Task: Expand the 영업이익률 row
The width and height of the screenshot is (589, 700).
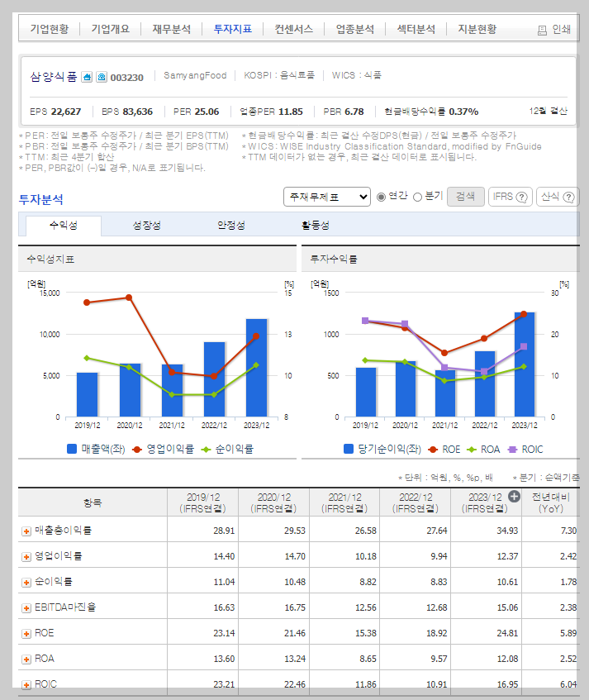Action: 26,557
